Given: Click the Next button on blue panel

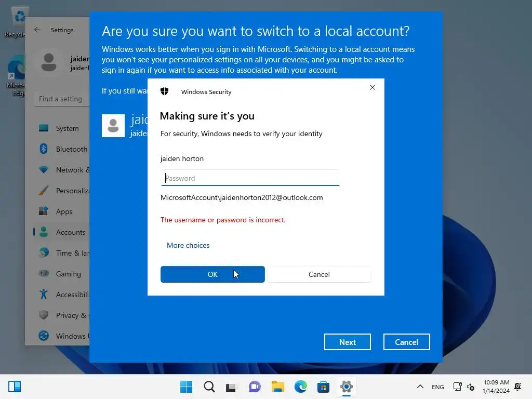Looking at the screenshot, I should coord(347,342).
